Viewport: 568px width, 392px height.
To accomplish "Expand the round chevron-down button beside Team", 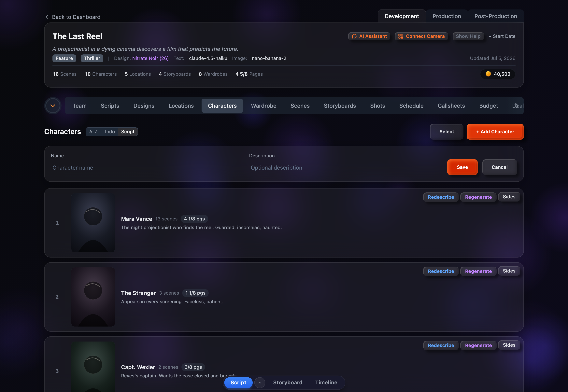I will (53, 106).
